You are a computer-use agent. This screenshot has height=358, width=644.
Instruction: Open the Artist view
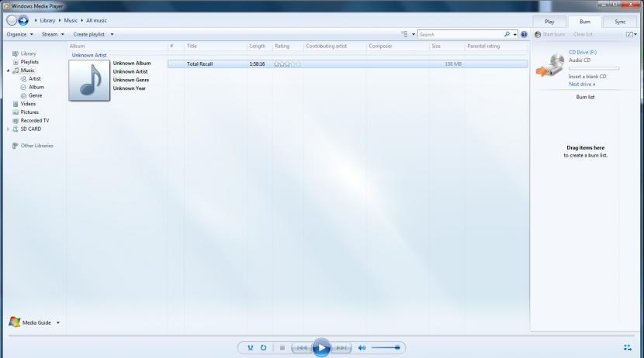34,79
